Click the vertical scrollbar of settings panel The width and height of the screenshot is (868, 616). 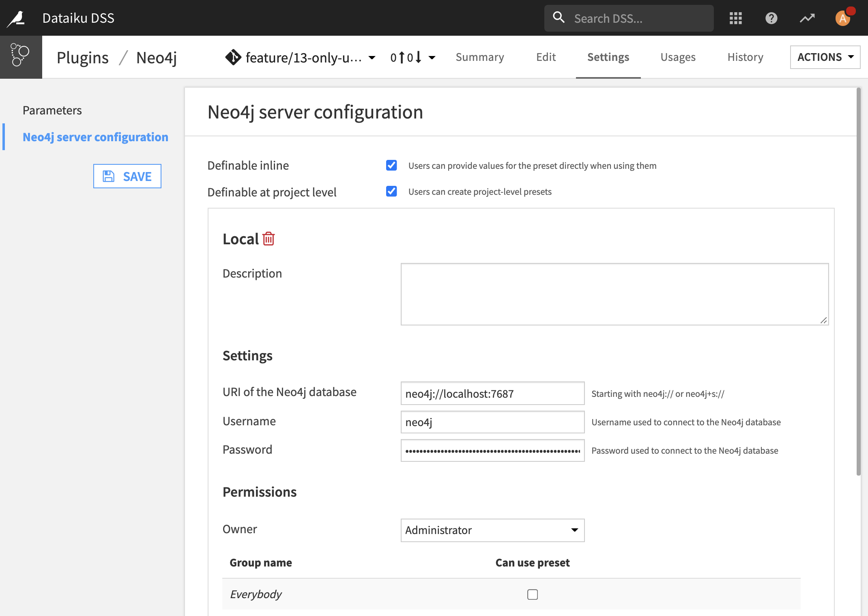(858, 281)
